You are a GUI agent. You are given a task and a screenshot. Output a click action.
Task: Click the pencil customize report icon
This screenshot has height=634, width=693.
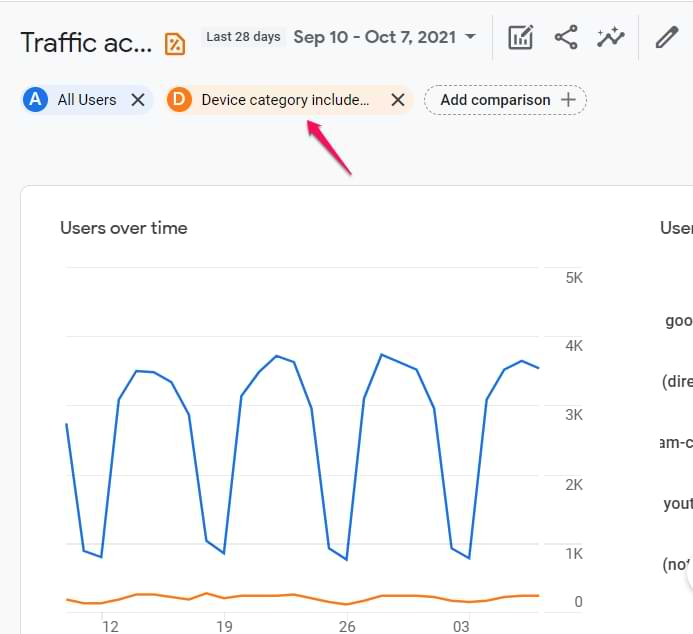(x=666, y=38)
